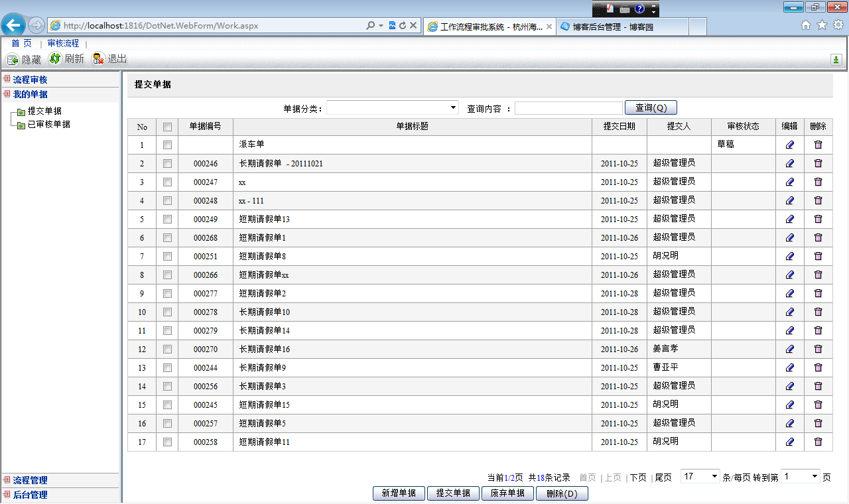
Task: Click trash icon for document 000266
Action: [818, 275]
